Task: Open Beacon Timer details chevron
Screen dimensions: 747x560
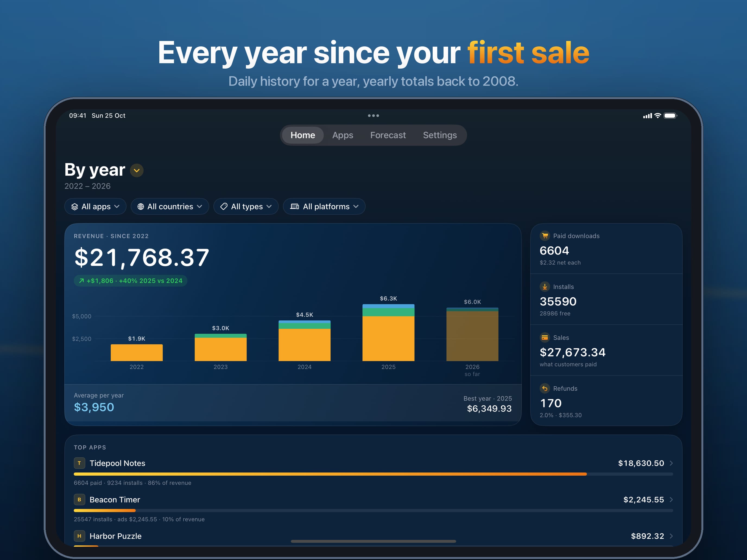Action: (671, 499)
